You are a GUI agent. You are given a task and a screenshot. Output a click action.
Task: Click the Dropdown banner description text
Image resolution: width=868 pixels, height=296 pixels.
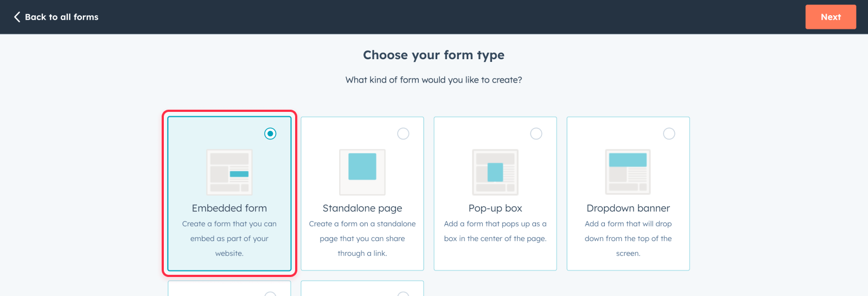pyautogui.click(x=628, y=238)
